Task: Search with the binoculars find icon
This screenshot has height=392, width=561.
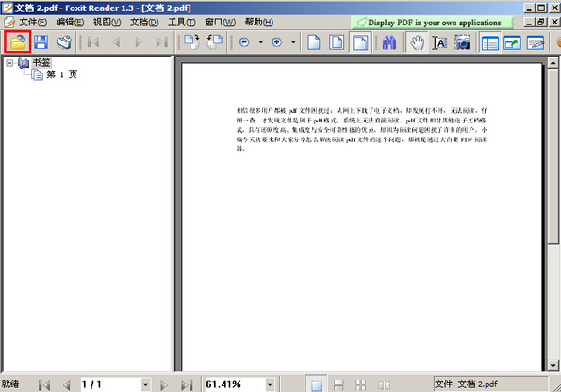Action: (388, 42)
